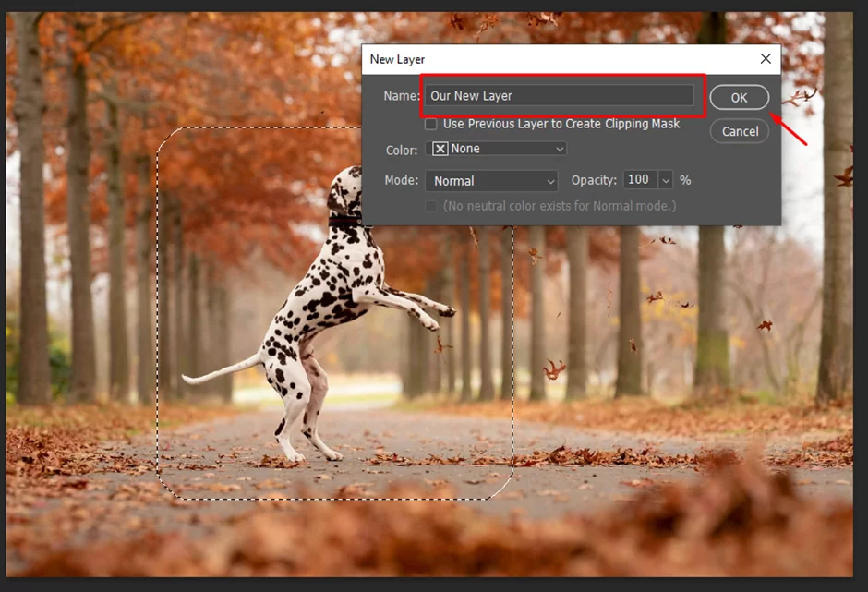Click the X color icon beside None
The width and height of the screenshot is (868, 592).
tap(440, 149)
